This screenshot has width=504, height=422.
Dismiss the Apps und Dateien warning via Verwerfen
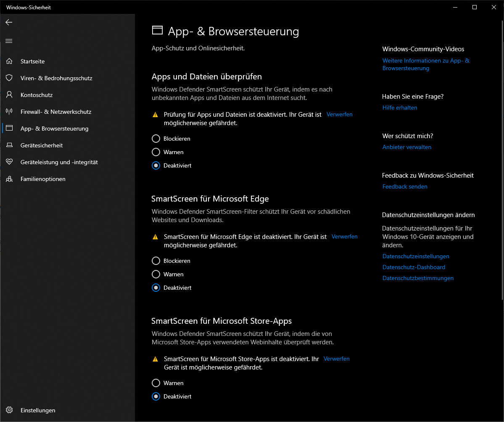(x=339, y=114)
